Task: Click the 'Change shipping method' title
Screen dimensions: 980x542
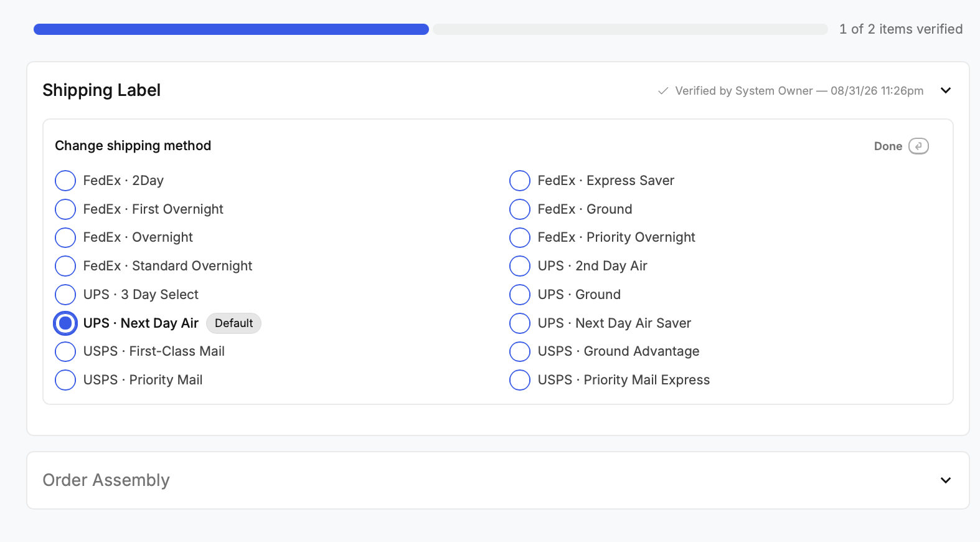Action: [133, 146]
